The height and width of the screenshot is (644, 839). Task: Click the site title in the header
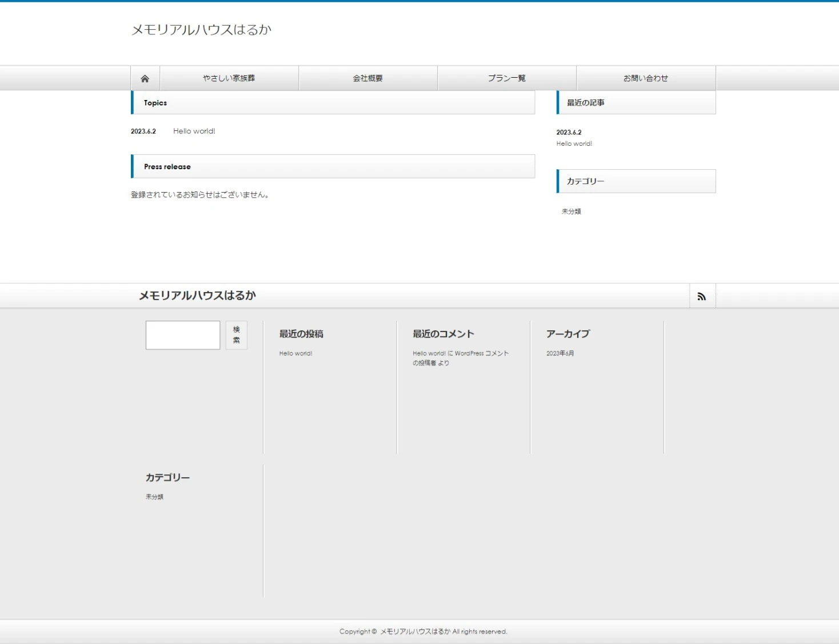click(x=201, y=30)
